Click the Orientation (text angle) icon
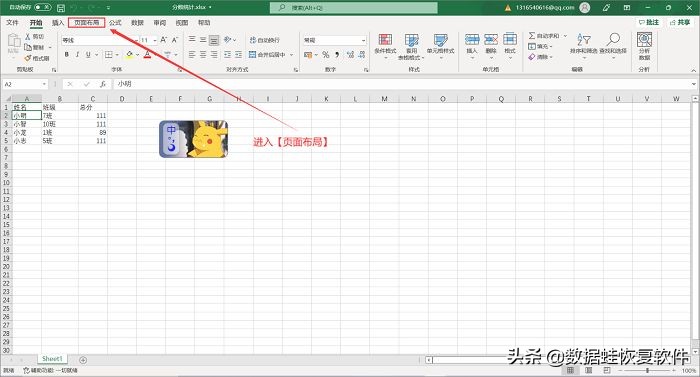Image resolution: width=700 pixels, height=377 pixels. pyautogui.click(x=228, y=40)
